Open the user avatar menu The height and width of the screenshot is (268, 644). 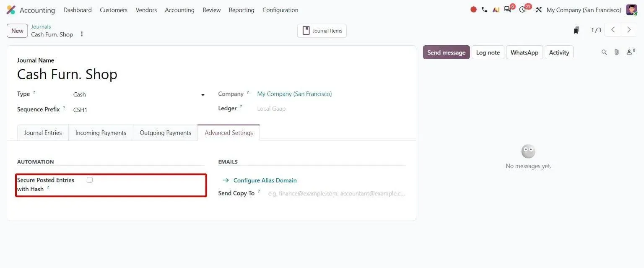pyautogui.click(x=631, y=10)
